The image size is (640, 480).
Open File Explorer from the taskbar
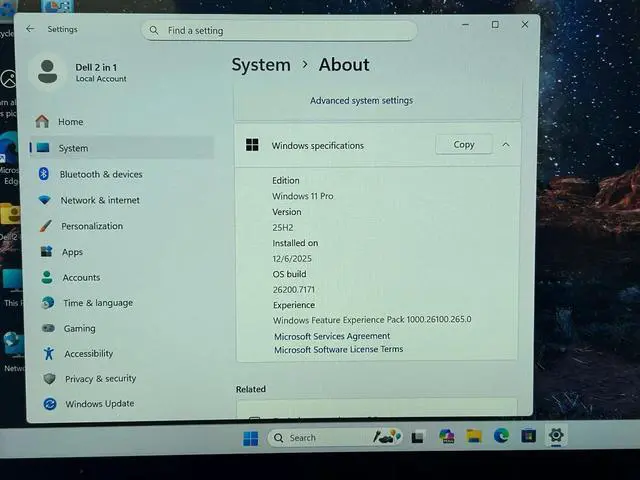click(474, 436)
